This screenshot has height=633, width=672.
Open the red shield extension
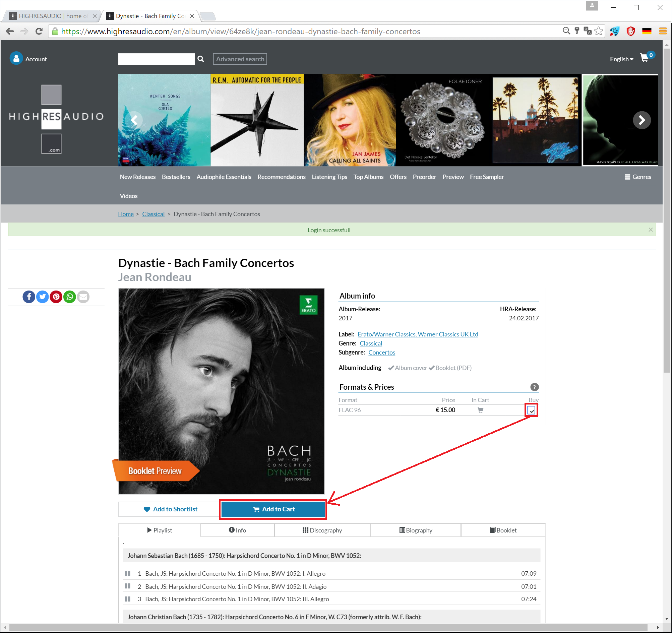630,31
